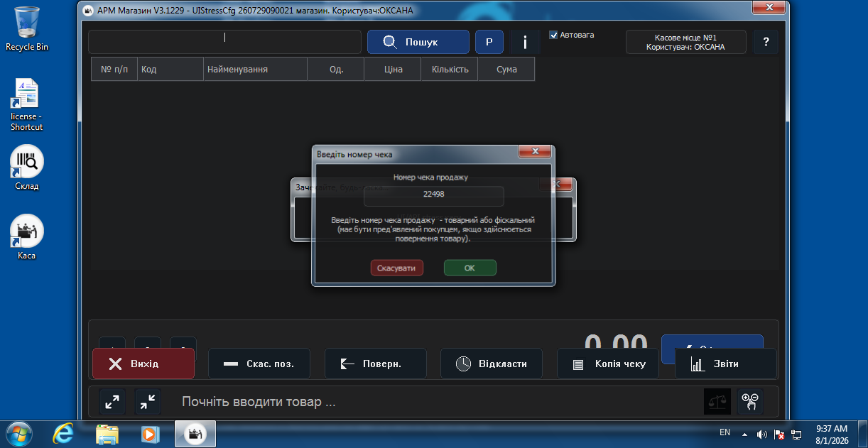Click the Сума column header
868x448 pixels.
coord(506,70)
